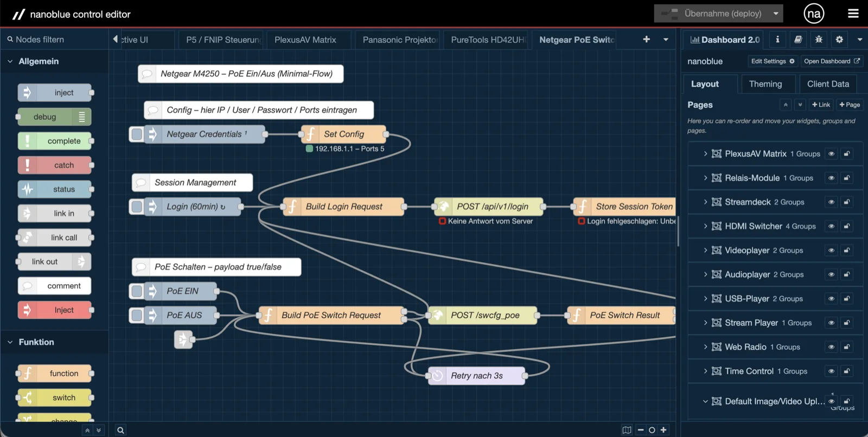Trigger the PoE EIN inject button
The height and width of the screenshot is (437, 868).
137,291
